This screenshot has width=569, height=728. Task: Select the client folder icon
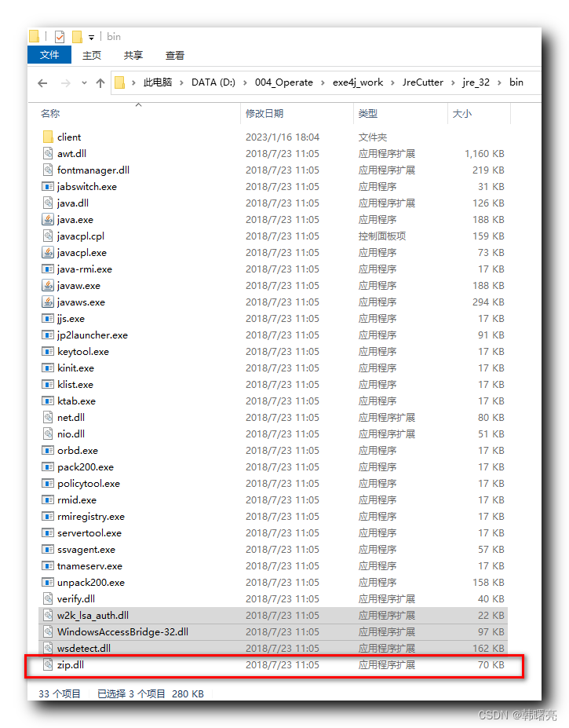click(48, 137)
